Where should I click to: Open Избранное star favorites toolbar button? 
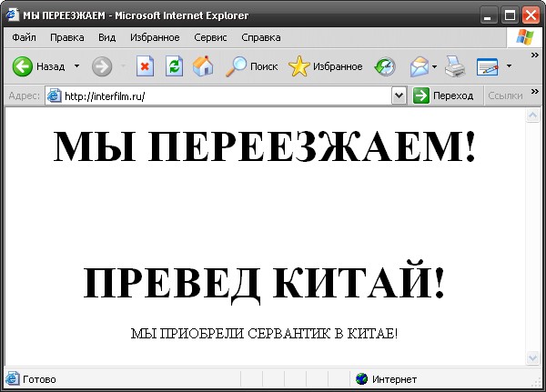[325, 66]
